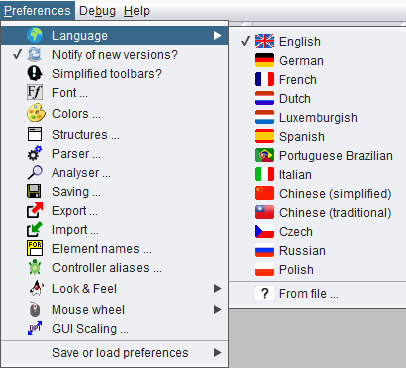Toggle Simplified toolbars option
Screen dimensions: 406x368
pos(115,73)
